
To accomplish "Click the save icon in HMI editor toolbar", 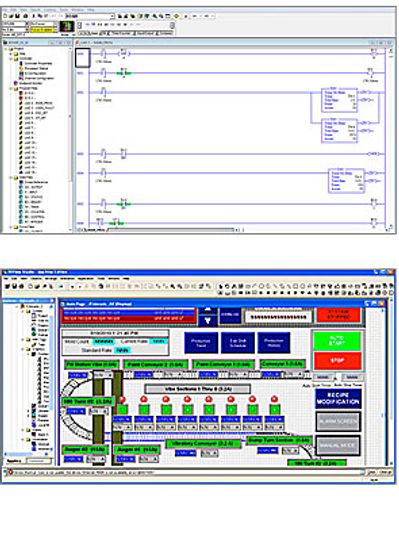I will [14, 286].
